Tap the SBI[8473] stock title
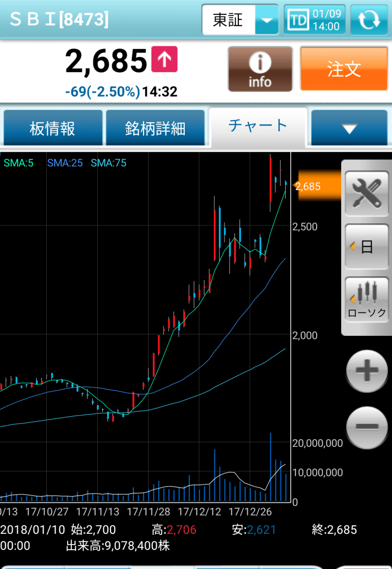Viewport: 392px width, 569px height. (x=59, y=19)
